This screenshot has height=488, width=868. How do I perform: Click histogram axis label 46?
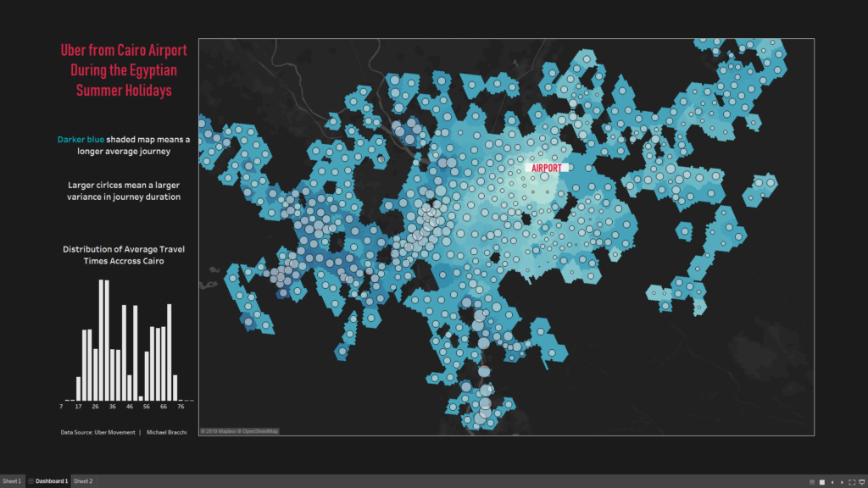130,407
